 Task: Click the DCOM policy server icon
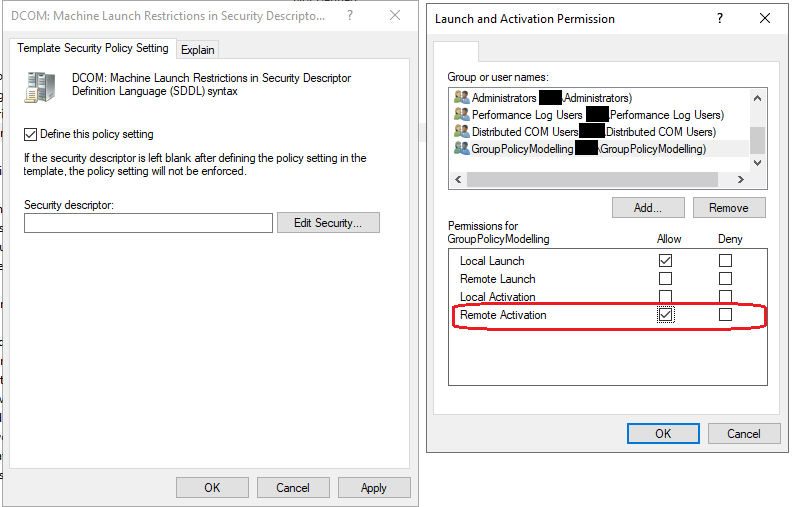coord(41,88)
